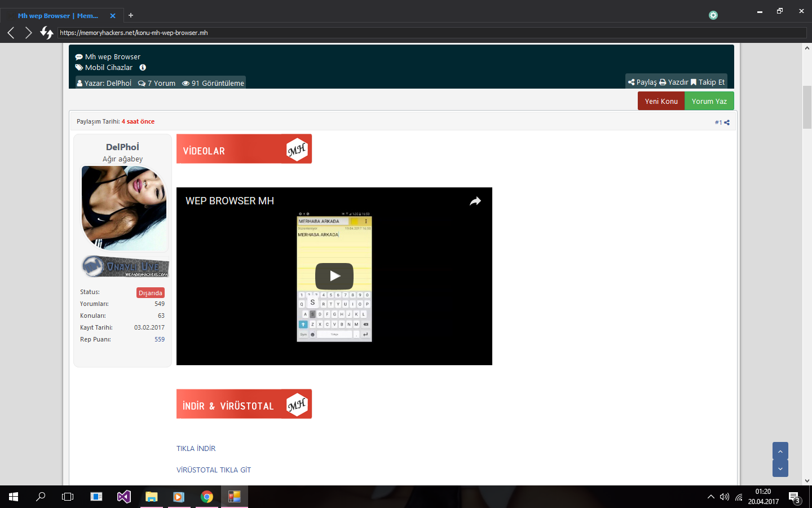This screenshot has width=812, height=508.
Task: Click the red-yellow app taskbar icon
Action: [x=234, y=497]
